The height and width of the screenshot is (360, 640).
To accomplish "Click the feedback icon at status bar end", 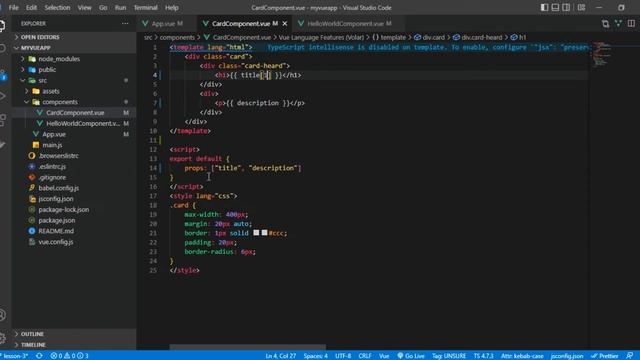I will click(x=630, y=356).
